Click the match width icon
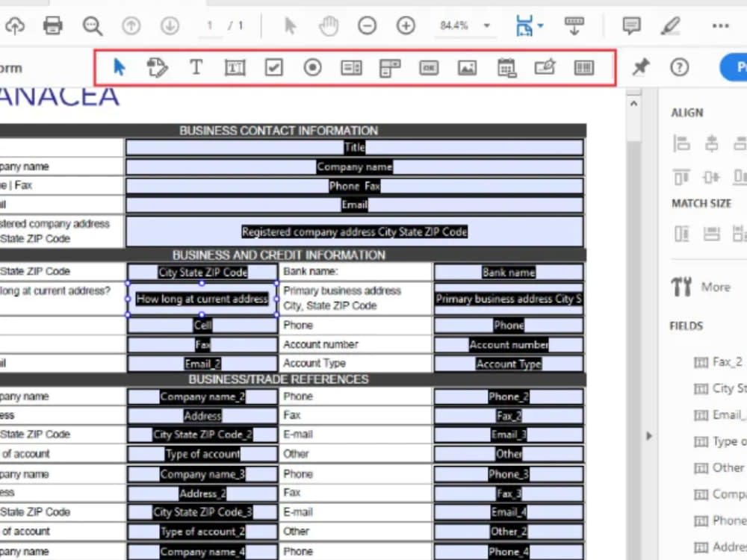This screenshot has width=747, height=560. [711, 234]
